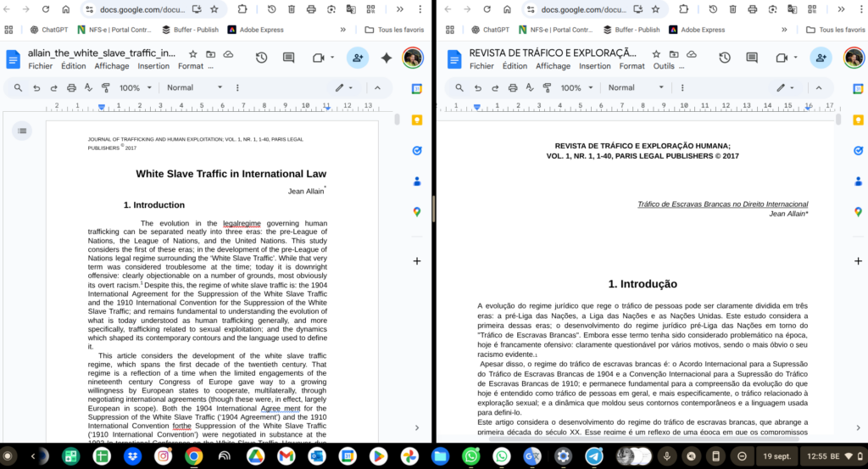The height and width of the screenshot is (469, 868).
Task: Open zoom 100% dropdown in left document
Action: [x=136, y=87]
